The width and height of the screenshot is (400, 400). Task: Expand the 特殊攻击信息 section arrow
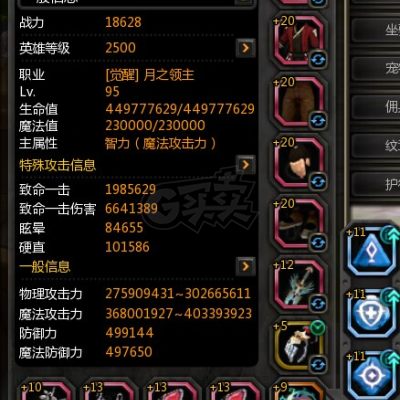(x=246, y=164)
